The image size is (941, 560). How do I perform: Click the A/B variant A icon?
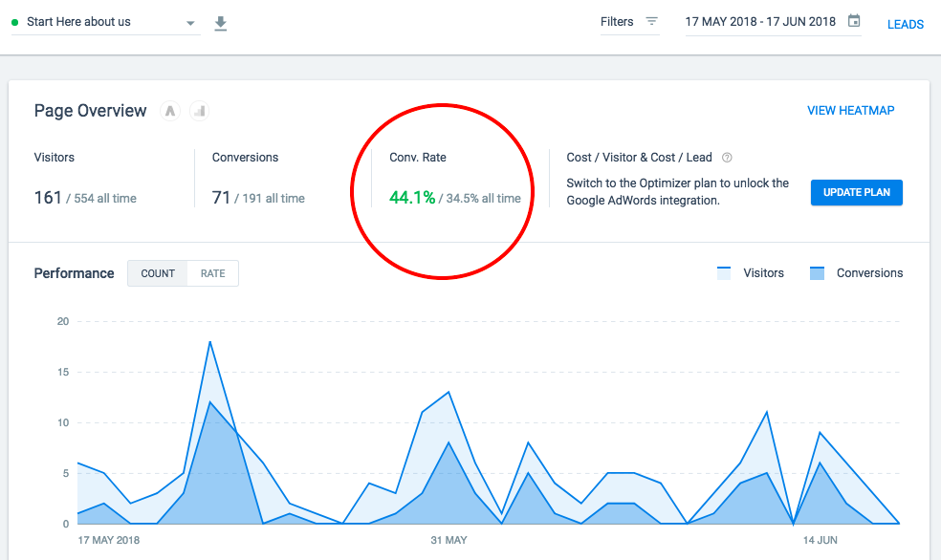point(170,111)
